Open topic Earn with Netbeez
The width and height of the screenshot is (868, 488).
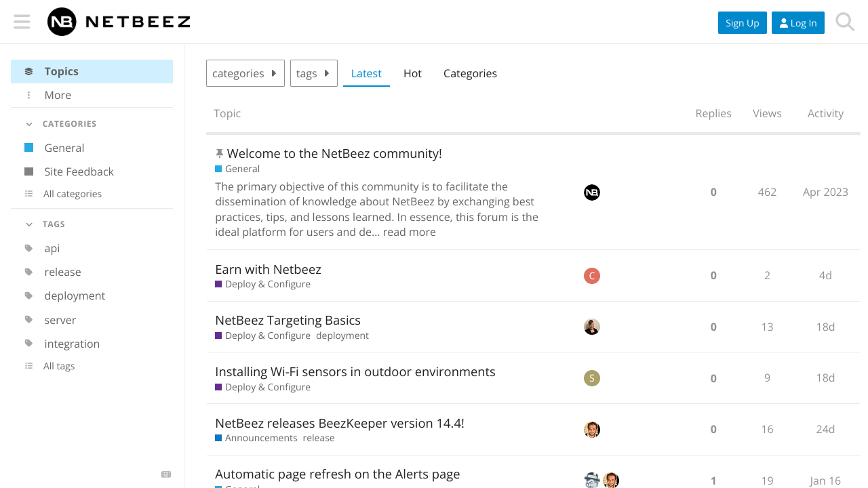268,269
